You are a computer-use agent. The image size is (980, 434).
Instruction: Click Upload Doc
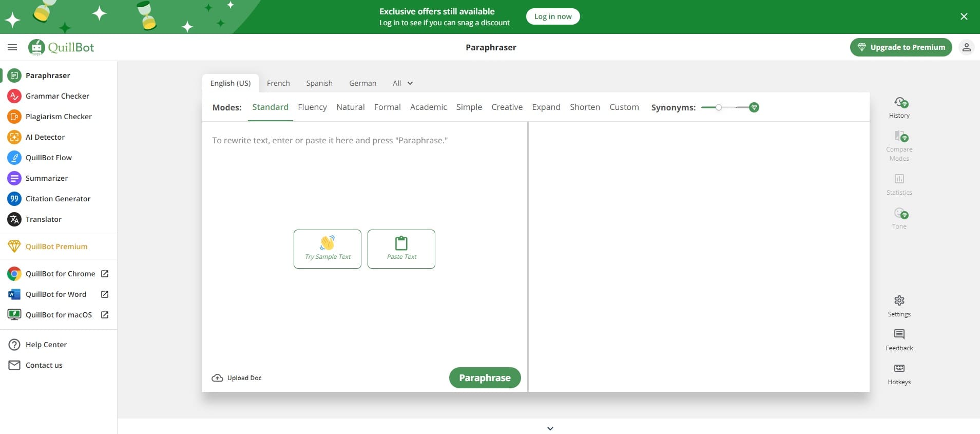(x=237, y=378)
